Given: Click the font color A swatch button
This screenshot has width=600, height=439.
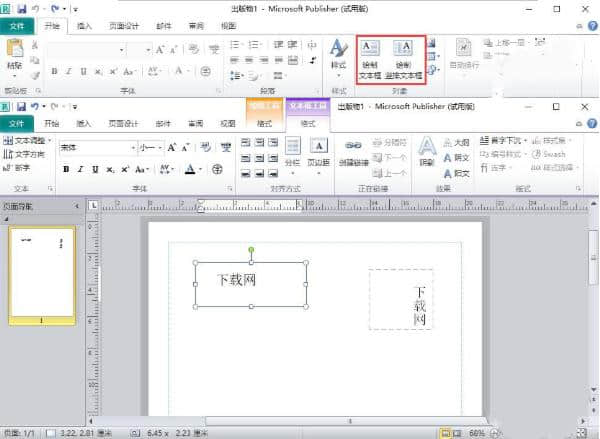Looking at the screenshot, I should (189, 169).
